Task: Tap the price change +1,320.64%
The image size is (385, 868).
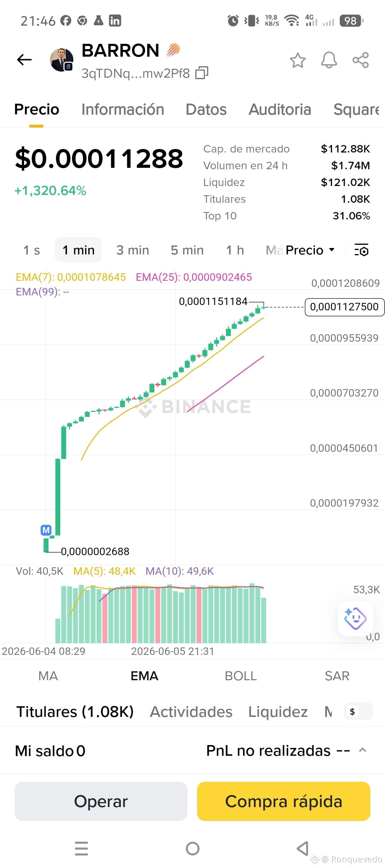Action: (x=50, y=191)
